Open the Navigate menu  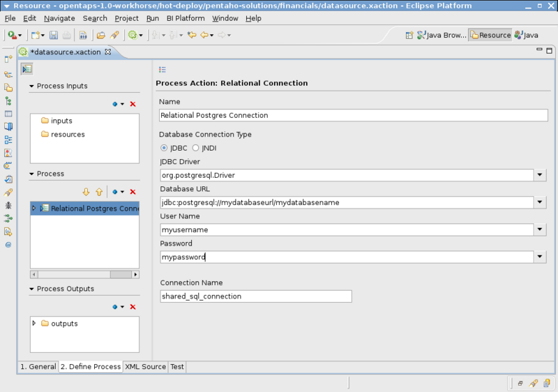pos(59,19)
